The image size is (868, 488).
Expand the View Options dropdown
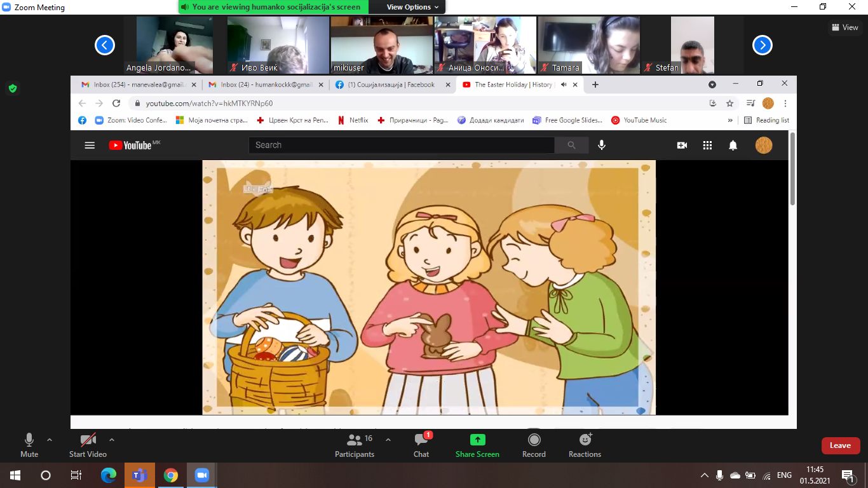412,7
